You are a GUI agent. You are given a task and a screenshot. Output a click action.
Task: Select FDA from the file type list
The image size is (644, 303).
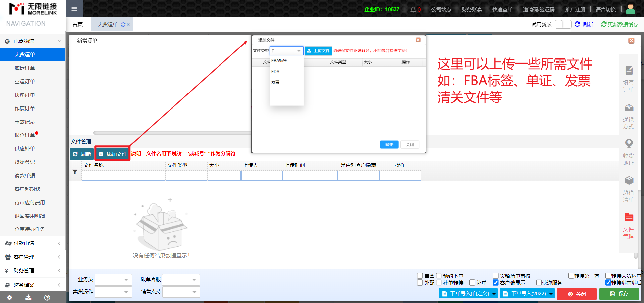pyautogui.click(x=286, y=72)
